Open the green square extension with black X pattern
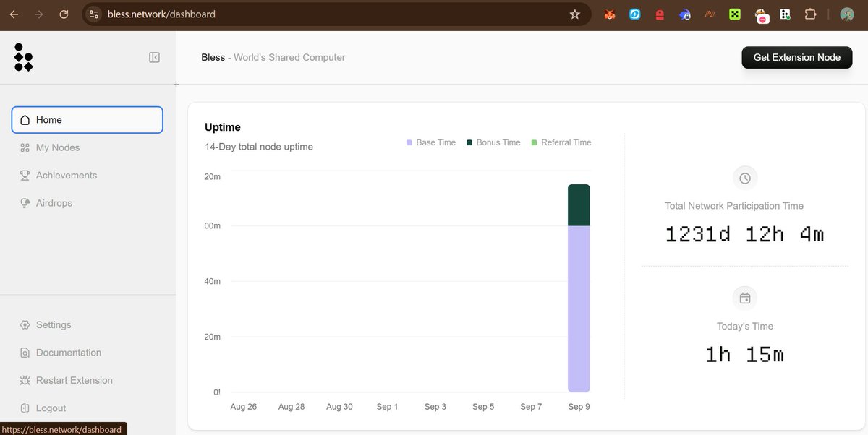 click(x=735, y=14)
